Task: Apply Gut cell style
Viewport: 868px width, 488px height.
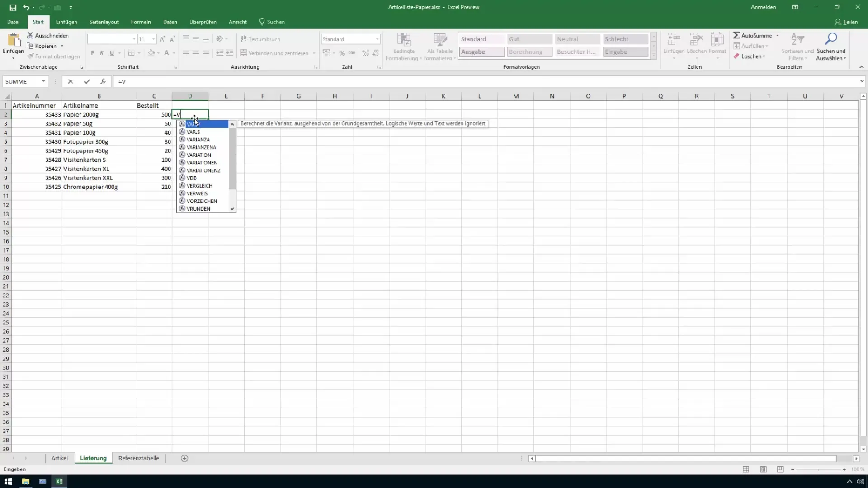Action: click(529, 39)
